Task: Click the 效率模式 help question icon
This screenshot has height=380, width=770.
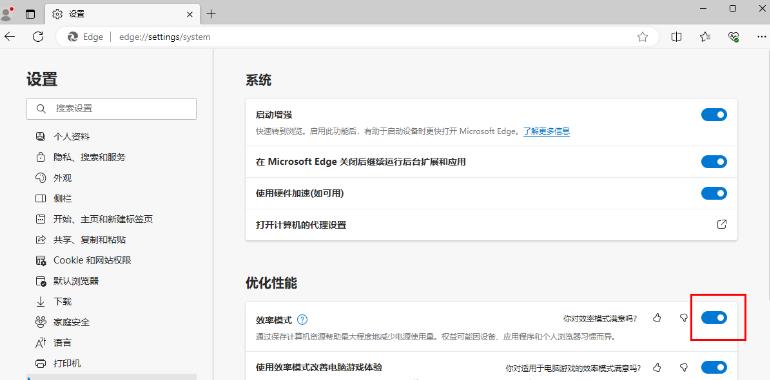Action: tap(302, 320)
